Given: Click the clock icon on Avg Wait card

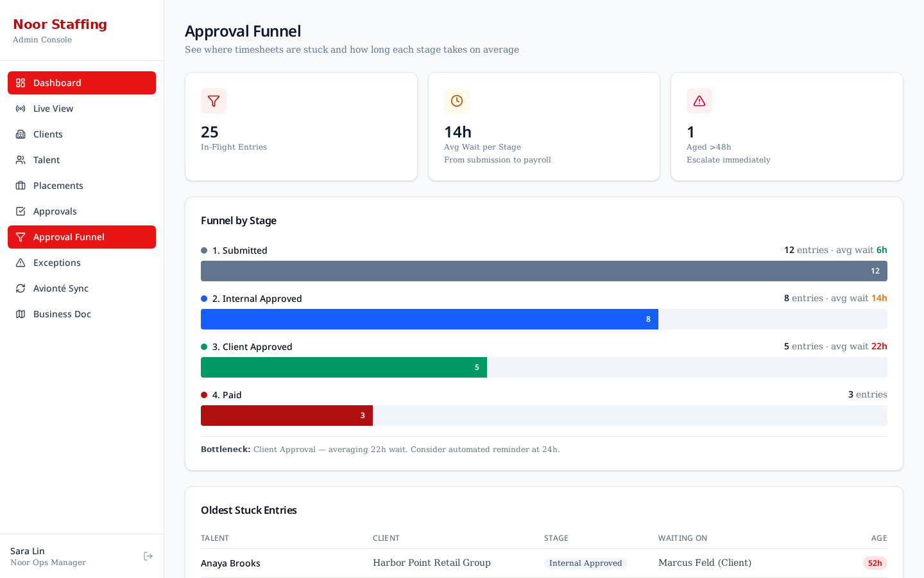Looking at the screenshot, I should click(x=457, y=101).
